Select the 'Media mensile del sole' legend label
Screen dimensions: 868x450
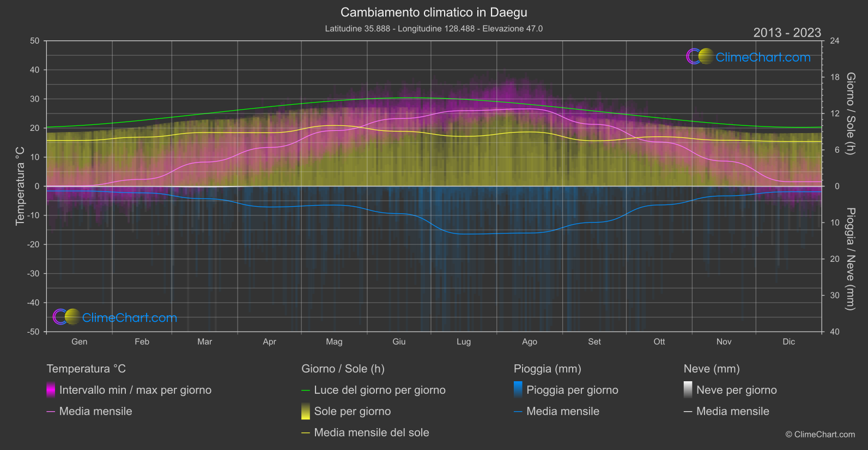(372, 433)
